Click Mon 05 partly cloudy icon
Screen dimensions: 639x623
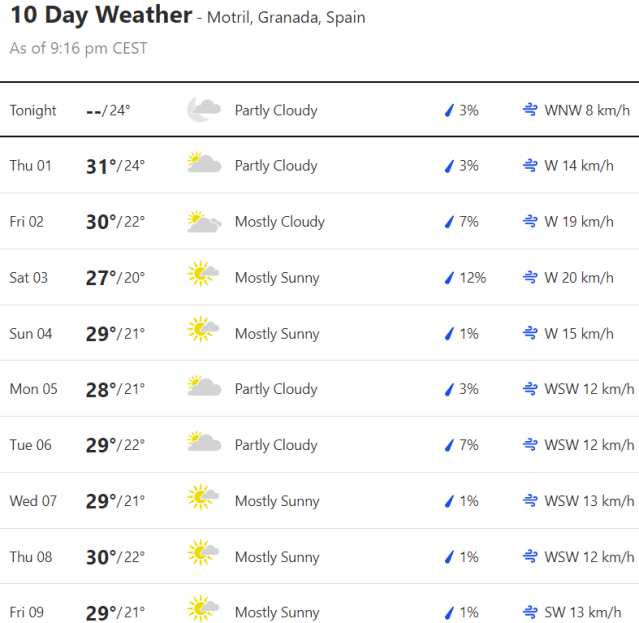[204, 389]
